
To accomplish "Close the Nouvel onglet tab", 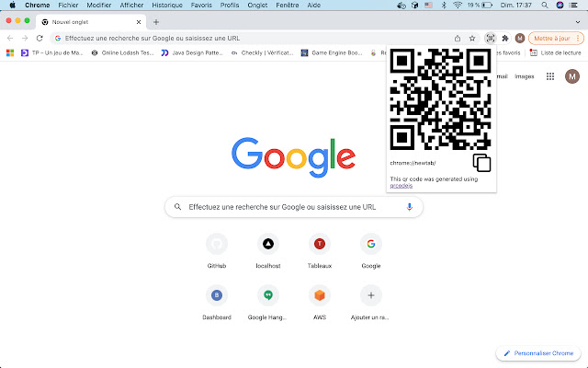I will coord(139,22).
